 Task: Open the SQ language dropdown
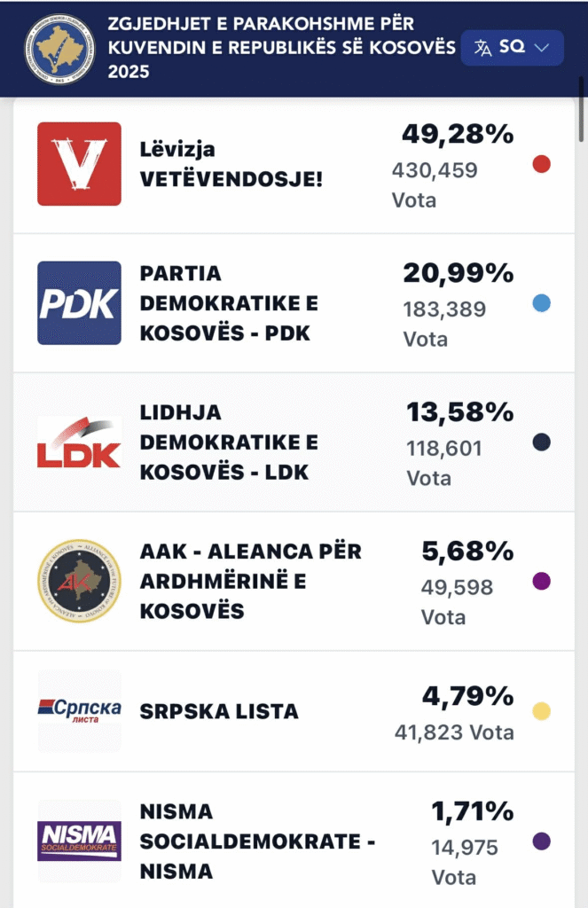[513, 48]
